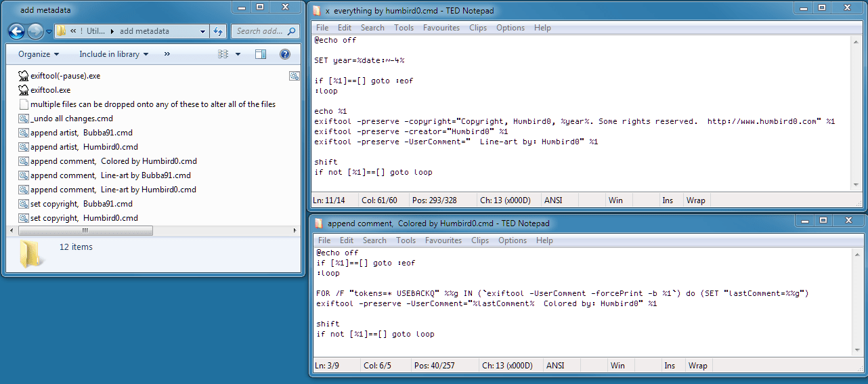This screenshot has width=868, height=384.
Task: Select the exiftool.exe file icon
Action: click(x=24, y=90)
